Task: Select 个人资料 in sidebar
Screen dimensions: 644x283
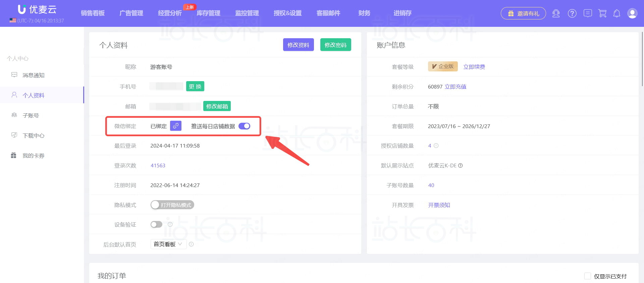Action: [x=42, y=95]
